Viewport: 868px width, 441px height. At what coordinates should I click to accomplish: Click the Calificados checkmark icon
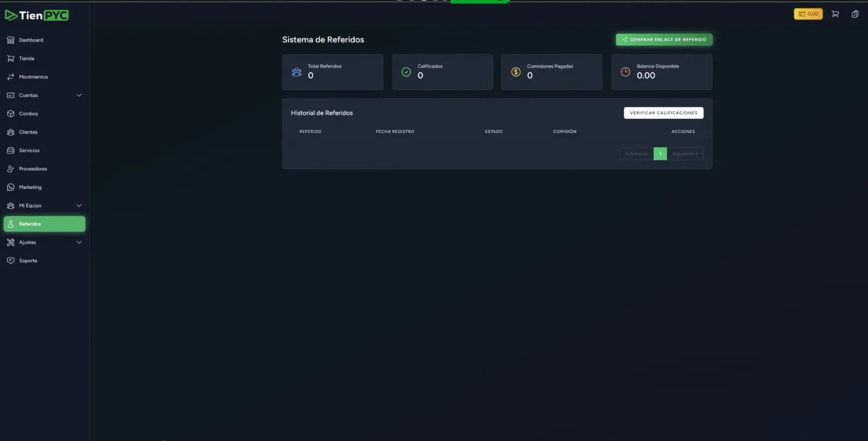coord(406,72)
